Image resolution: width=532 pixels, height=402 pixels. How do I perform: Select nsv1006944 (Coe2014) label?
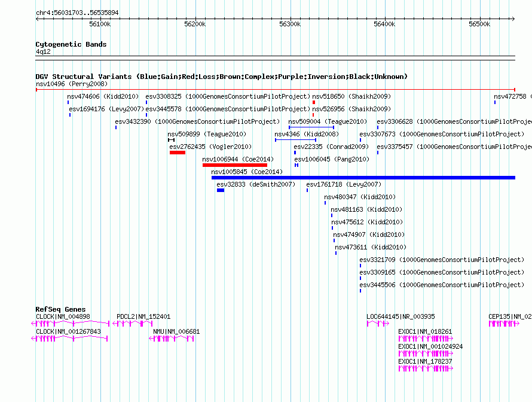[x=238, y=159]
